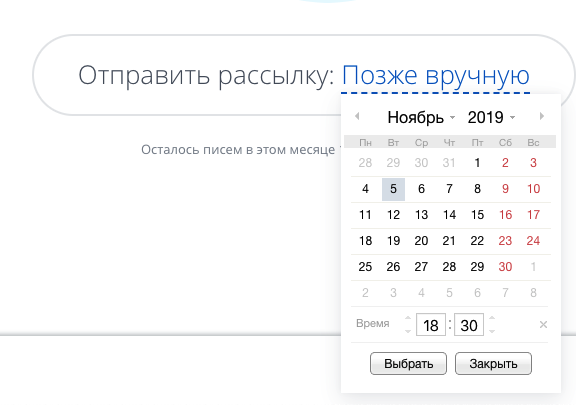Increase hours with up arrow

pos(408,318)
